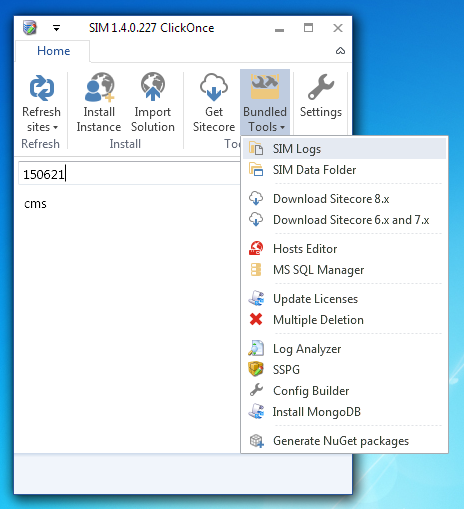Click the search field containing 150621
The height and width of the screenshot is (509, 464).
[x=129, y=174]
